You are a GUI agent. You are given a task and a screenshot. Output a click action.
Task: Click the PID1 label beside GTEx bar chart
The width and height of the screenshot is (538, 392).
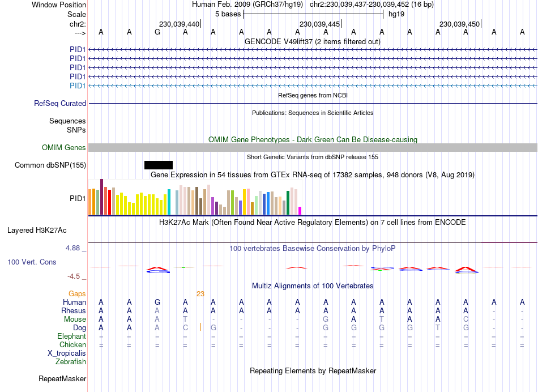(78, 198)
